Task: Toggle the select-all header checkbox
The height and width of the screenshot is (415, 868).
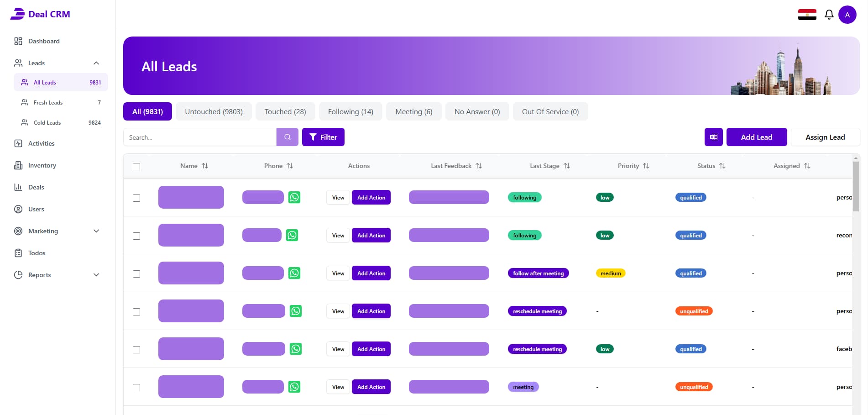Action: point(136,167)
